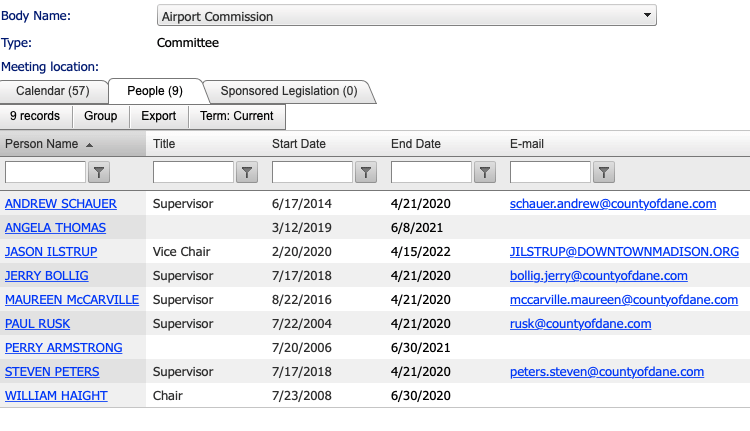
Task: Open WILLIAM HAIGHT person link
Action: point(56,396)
